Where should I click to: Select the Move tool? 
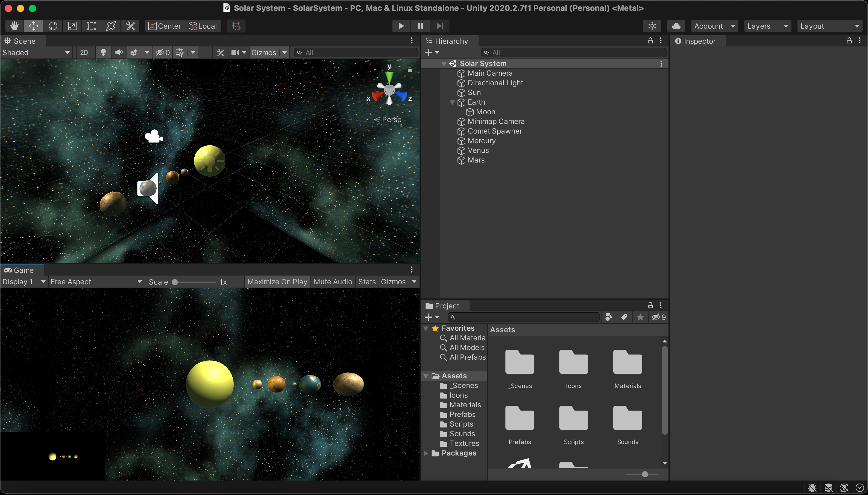pyautogui.click(x=34, y=26)
